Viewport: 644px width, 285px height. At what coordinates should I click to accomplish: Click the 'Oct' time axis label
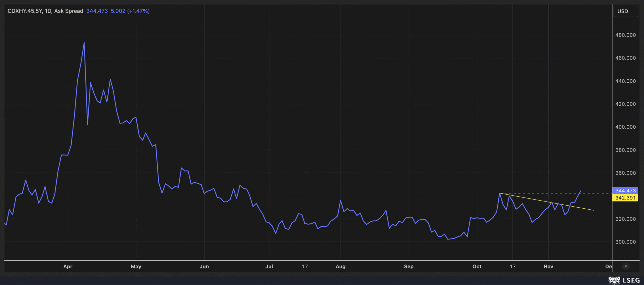point(477,266)
